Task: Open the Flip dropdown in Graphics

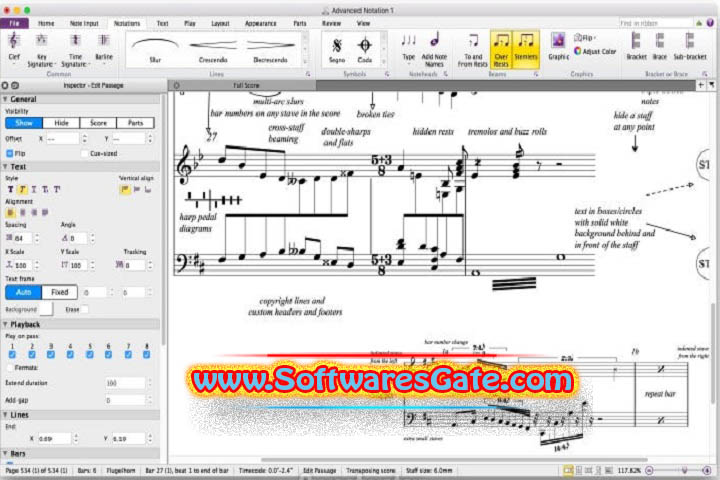Action: click(585, 38)
